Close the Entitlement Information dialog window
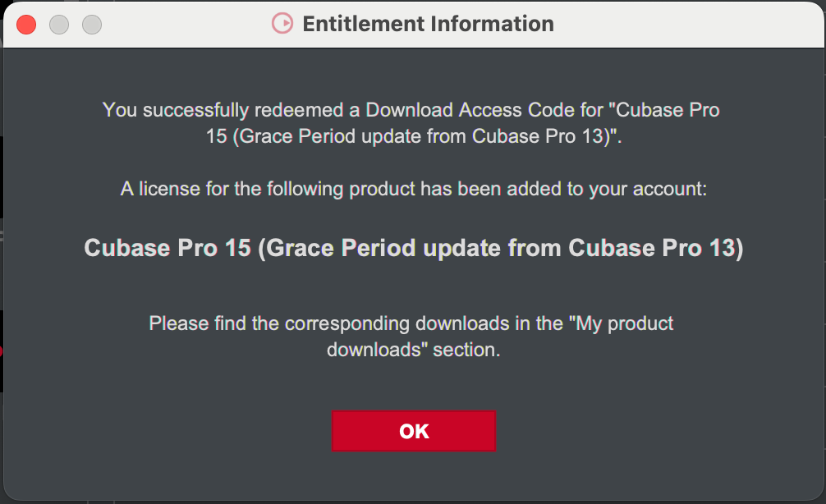 click(x=26, y=25)
